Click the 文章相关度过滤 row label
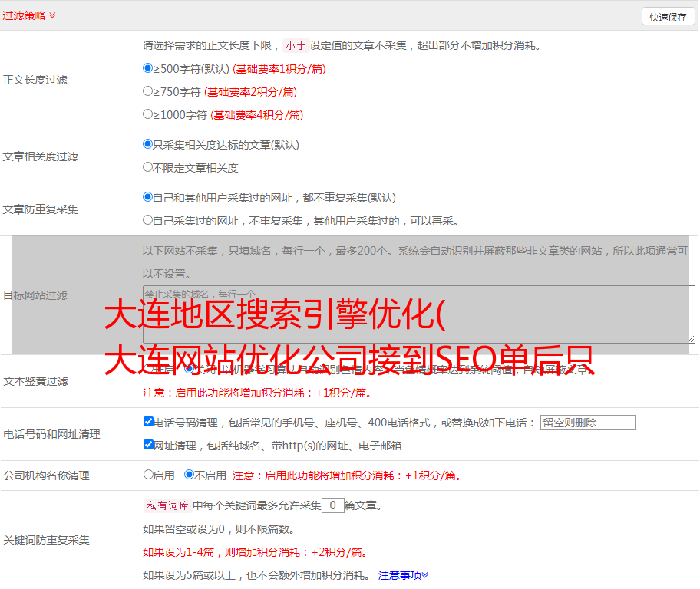The width and height of the screenshot is (700, 589). (x=40, y=156)
